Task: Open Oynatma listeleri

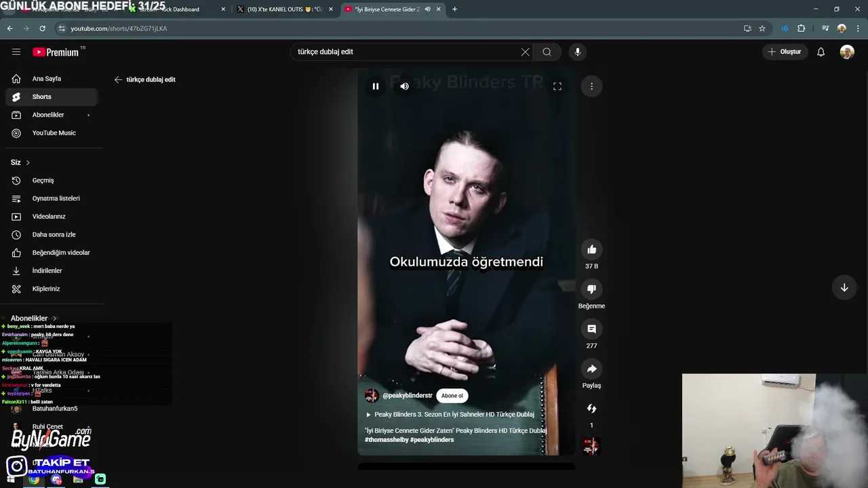Action: pyautogui.click(x=52, y=199)
